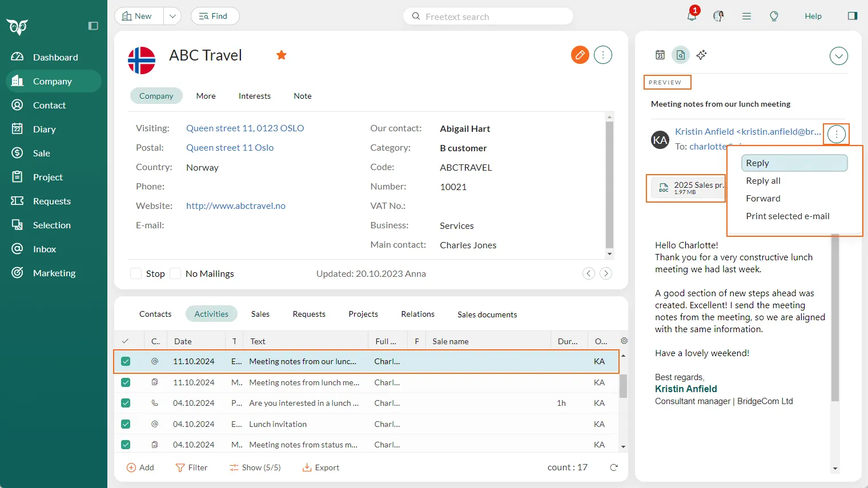
Task: Check the No Mailings checkbox
Action: tap(176, 273)
